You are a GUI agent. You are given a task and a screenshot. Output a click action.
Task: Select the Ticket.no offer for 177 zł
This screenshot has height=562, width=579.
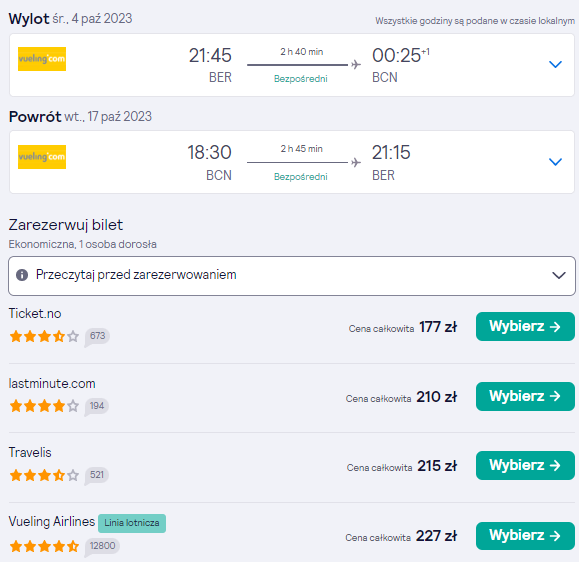(x=525, y=326)
